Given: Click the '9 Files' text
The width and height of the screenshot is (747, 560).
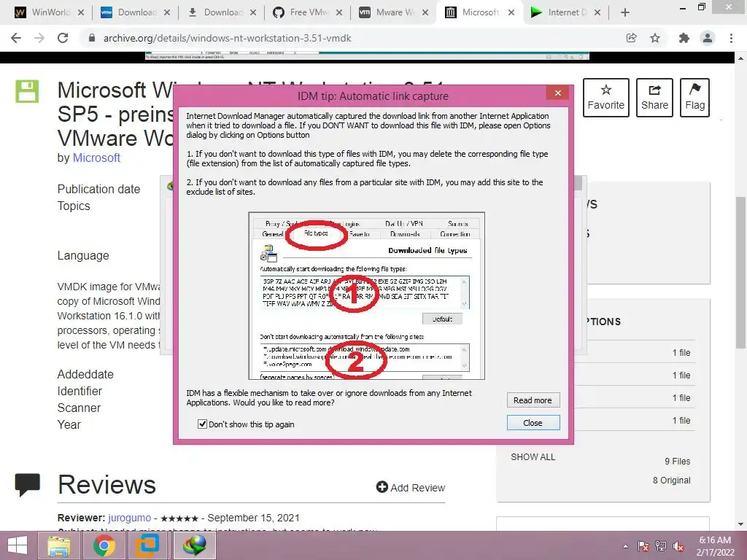Looking at the screenshot, I should pyautogui.click(x=677, y=461).
